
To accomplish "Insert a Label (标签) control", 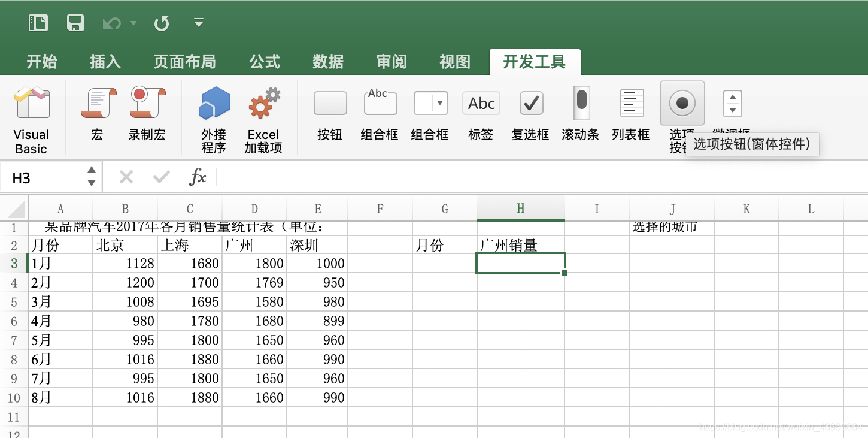I will click(x=481, y=114).
